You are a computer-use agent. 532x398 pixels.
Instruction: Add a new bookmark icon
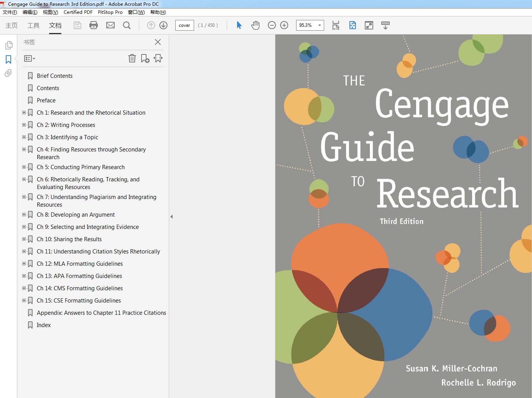pos(145,58)
